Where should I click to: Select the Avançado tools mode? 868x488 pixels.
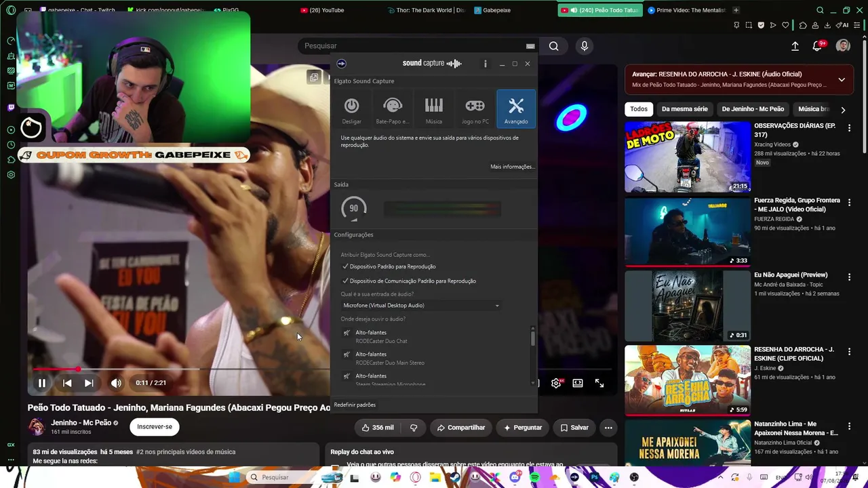(516, 108)
